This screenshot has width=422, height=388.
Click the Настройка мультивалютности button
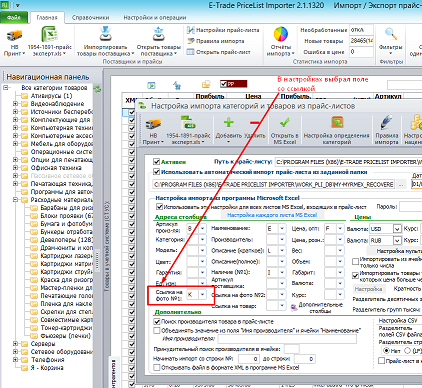395,251
